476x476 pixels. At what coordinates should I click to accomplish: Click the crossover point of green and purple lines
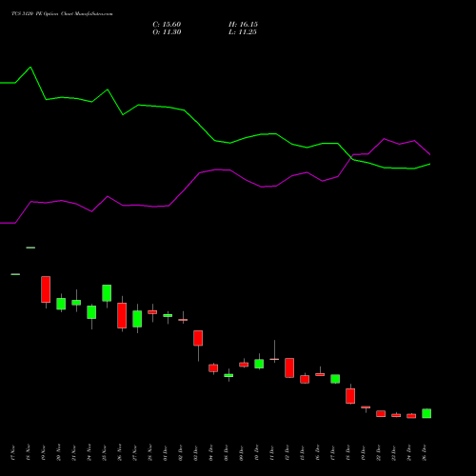click(x=352, y=157)
